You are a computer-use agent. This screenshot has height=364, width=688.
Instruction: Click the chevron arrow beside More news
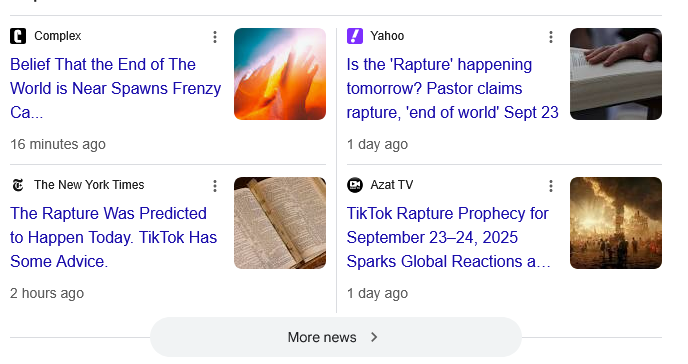point(374,337)
